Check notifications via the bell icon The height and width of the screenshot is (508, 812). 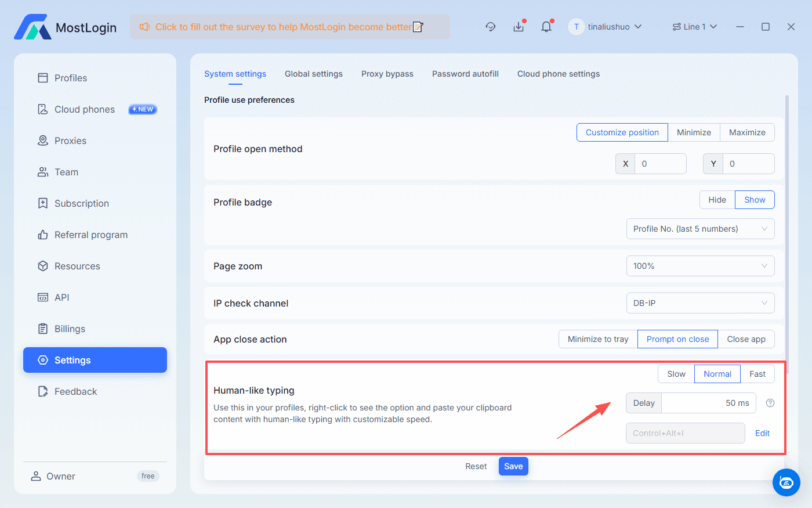coord(546,26)
